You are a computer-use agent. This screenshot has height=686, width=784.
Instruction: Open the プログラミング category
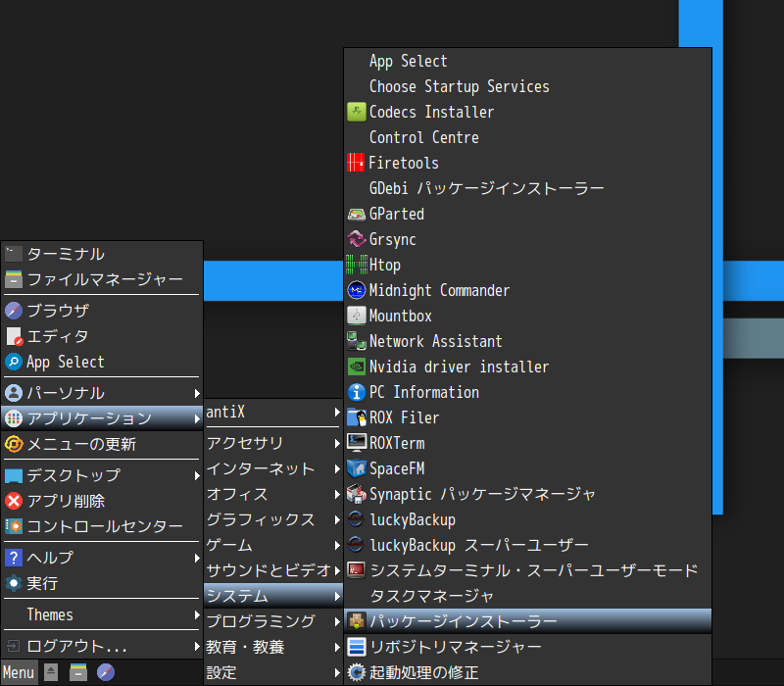click(x=273, y=621)
